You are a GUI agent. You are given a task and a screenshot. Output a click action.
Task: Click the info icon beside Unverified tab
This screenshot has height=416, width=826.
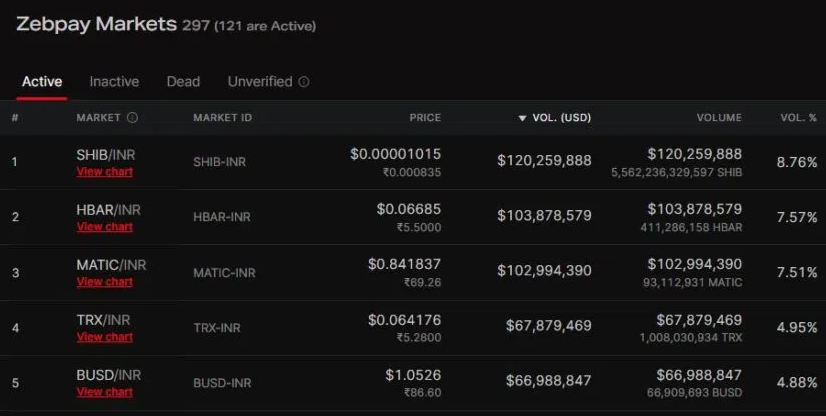[304, 82]
